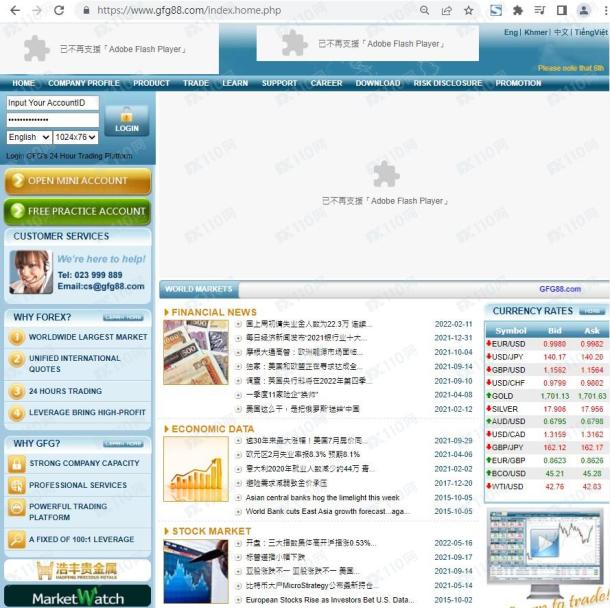The height and width of the screenshot is (608, 610).
Task: Click the blue extension icon in toolbar
Action: (496, 11)
